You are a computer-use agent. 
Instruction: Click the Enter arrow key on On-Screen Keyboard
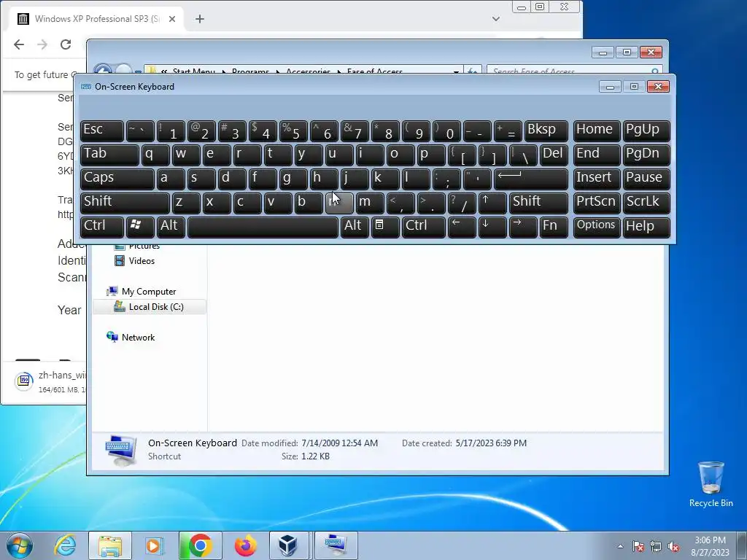(x=531, y=179)
